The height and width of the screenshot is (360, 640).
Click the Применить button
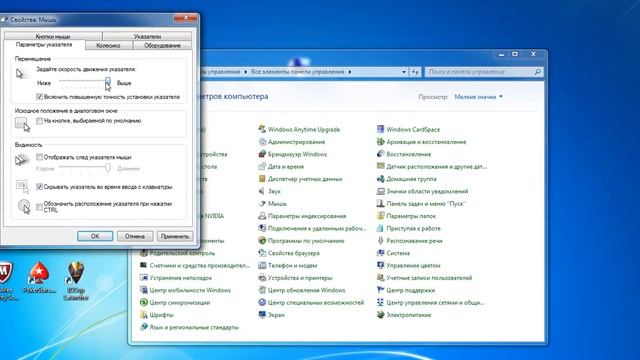coord(175,236)
